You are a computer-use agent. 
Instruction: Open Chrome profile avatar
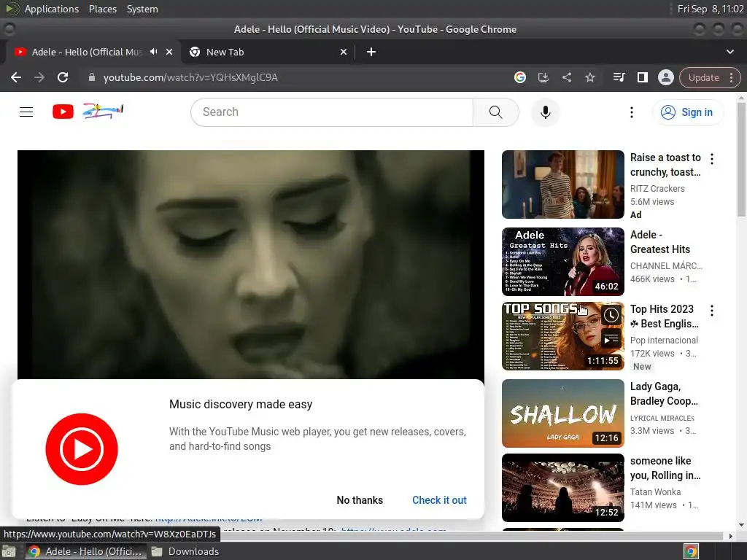(x=665, y=77)
